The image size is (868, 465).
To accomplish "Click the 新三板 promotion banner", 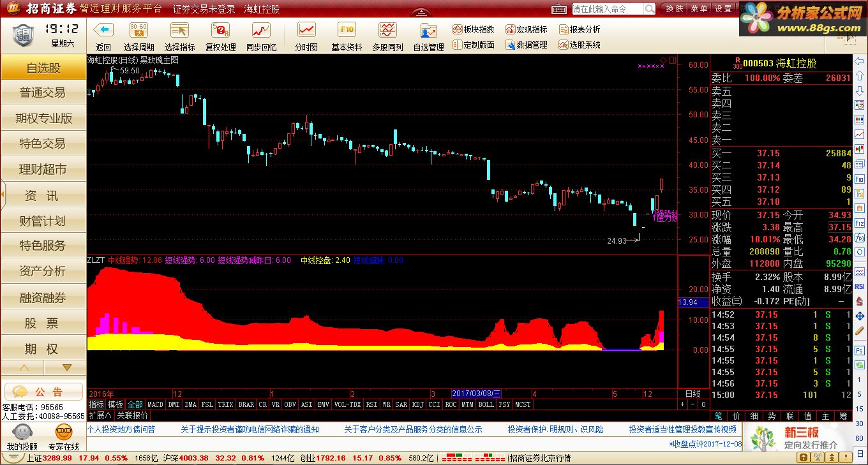I will (x=797, y=437).
